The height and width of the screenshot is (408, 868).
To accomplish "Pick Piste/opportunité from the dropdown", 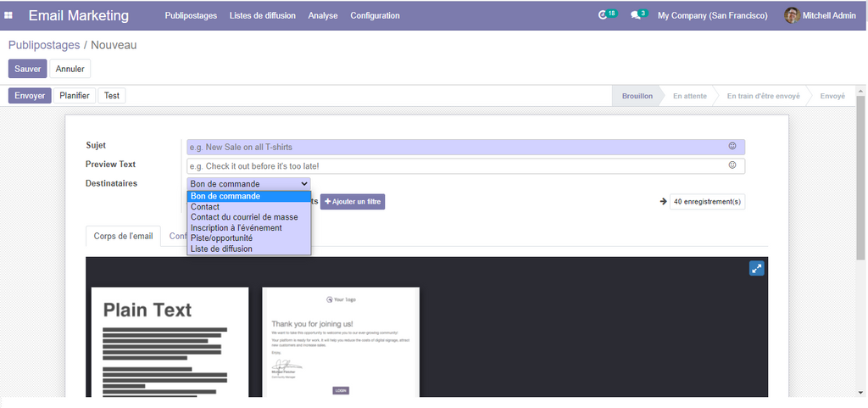I will point(221,238).
